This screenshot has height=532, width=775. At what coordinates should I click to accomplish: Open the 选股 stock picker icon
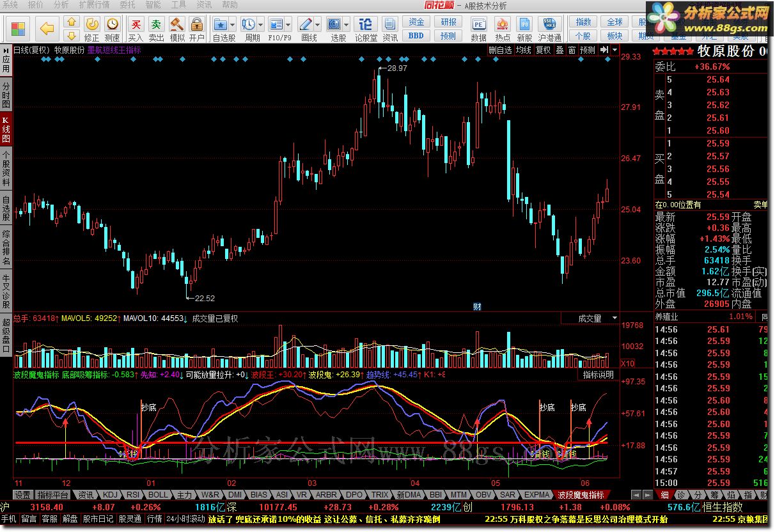pyautogui.click(x=334, y=24)
